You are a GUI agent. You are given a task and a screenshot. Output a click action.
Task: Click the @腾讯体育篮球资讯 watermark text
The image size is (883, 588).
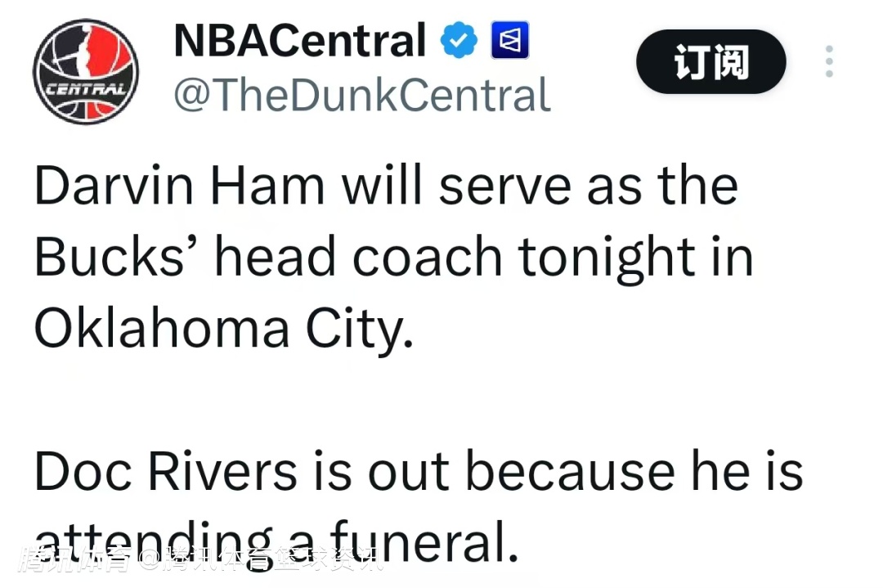point(263,561)
